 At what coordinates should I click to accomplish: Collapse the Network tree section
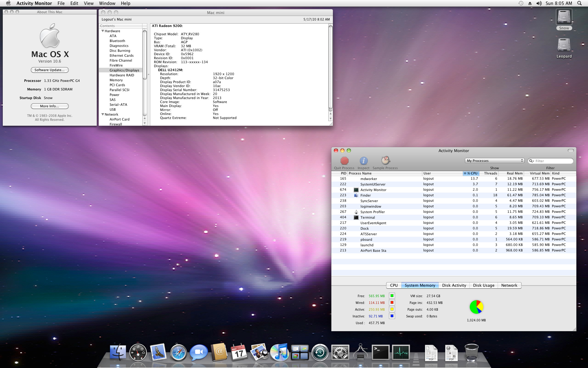click(103, 114)
